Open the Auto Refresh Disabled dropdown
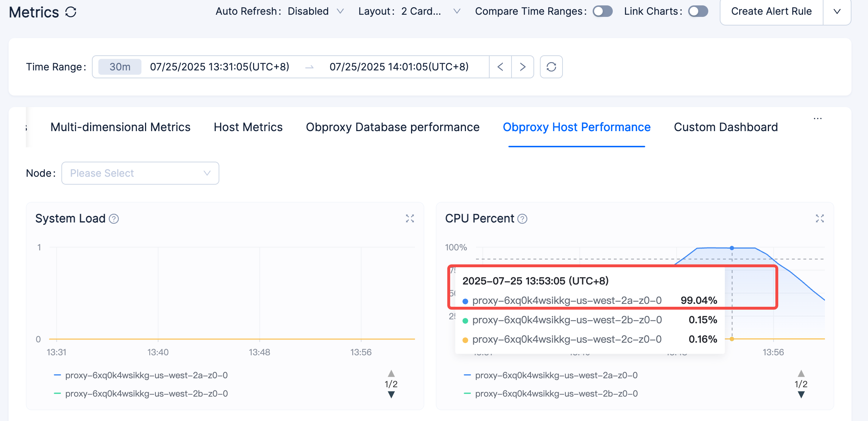This screenshot has height=421, width=868. [316, 11]
